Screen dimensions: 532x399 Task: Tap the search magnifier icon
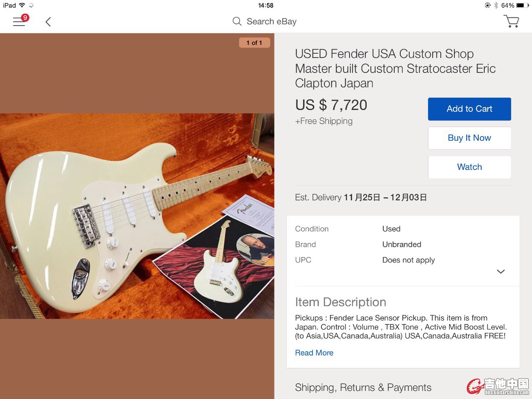[237, 21]
